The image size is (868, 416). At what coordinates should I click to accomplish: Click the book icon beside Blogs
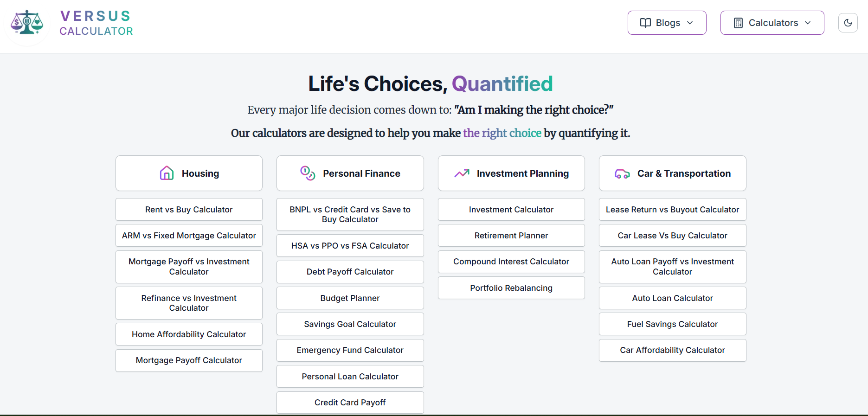click(x=645, y=23)
